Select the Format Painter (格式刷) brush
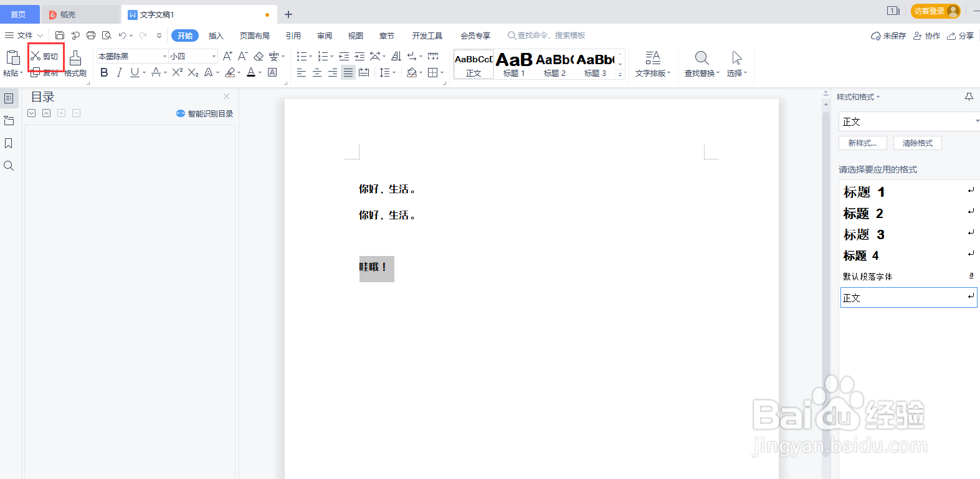Image resolution: width=980 pixels, height=479 pixels. click(75, 64)
